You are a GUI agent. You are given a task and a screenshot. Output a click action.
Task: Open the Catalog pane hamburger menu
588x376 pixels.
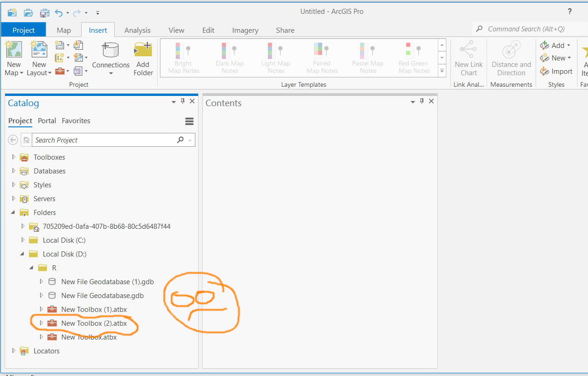click(x=189, y=121)
